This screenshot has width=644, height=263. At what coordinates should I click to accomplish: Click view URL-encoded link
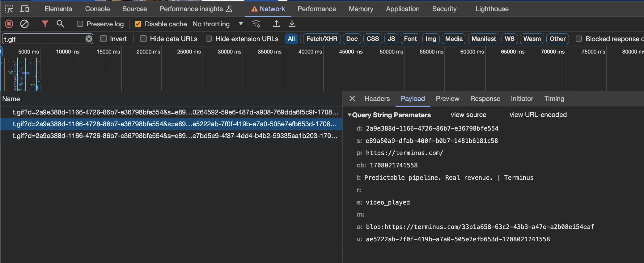tap(538, 115)
